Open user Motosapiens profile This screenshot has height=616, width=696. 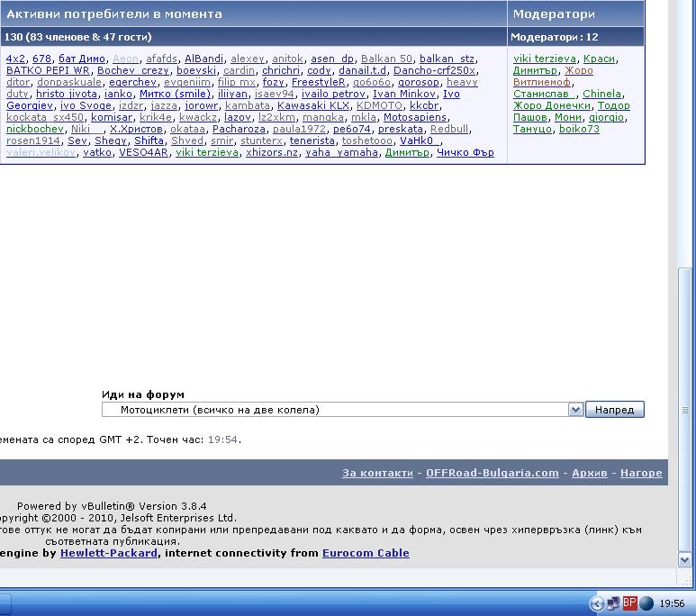tap(415, 117)
